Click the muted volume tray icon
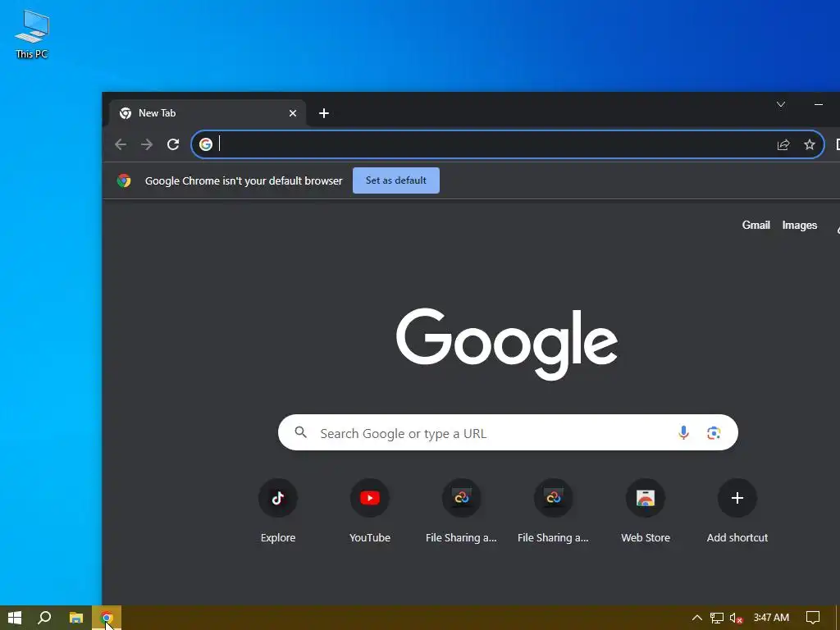 pyautogui.click(x=736, y=618)
